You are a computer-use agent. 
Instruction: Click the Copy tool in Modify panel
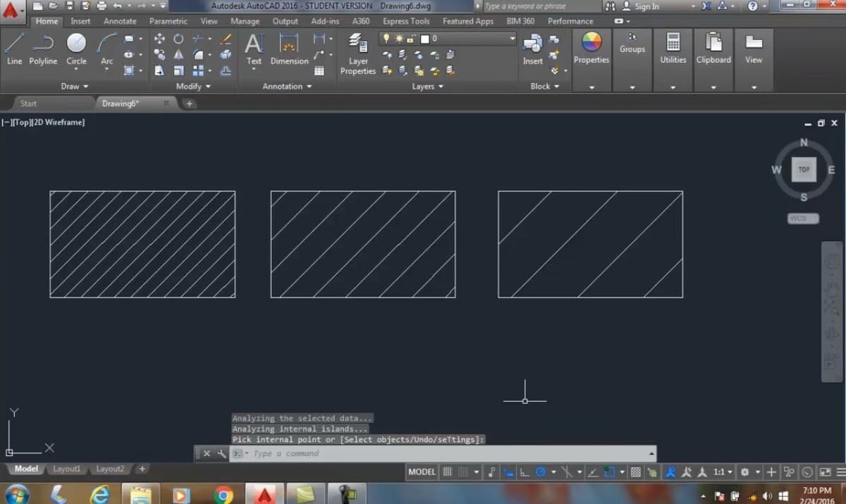coord(159,54)
